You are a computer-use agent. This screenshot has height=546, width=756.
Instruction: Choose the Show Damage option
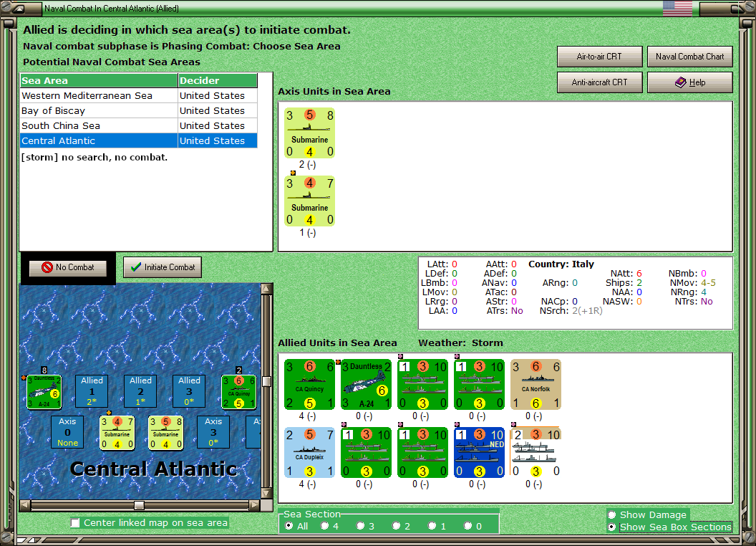click(x=612, y=514)
